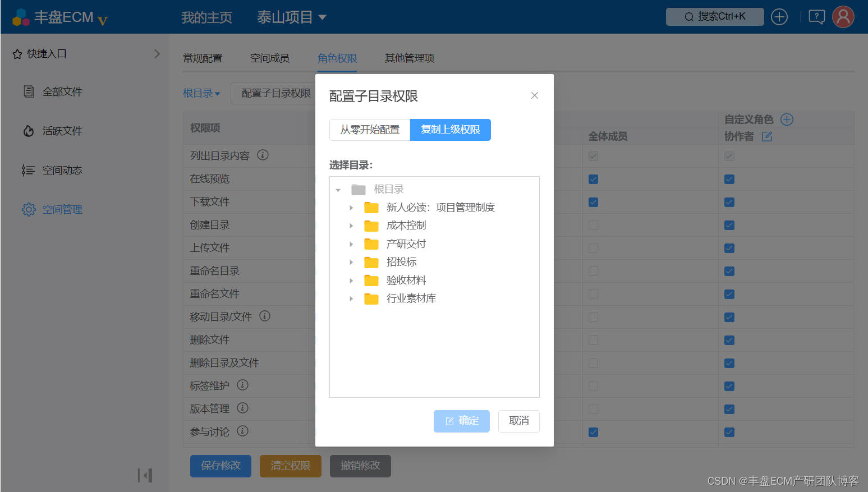Click the 全部文件 document icon

pyautogui.click(x=29, y=91)
